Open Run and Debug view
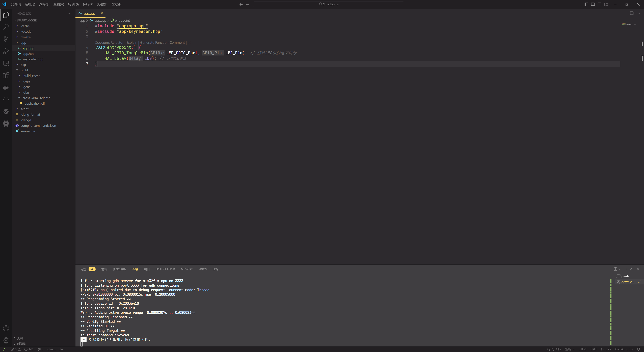This screenshot has width=644, height=352. coord(6,51)
